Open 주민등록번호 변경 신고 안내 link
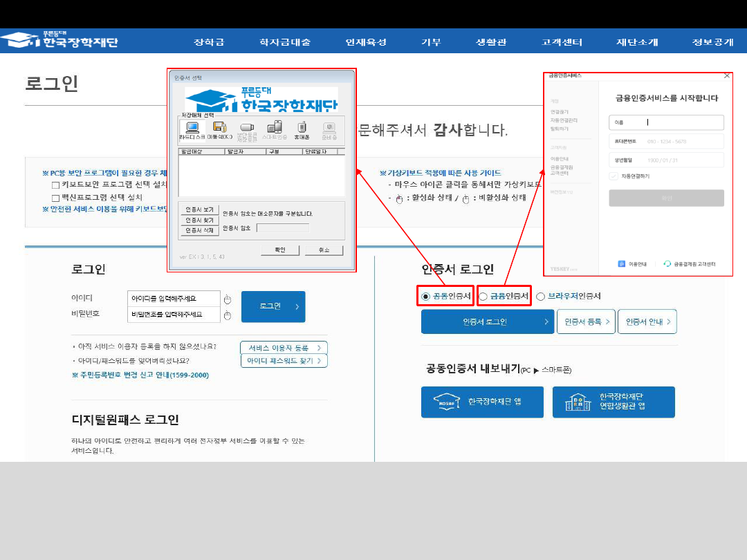This screenshot has width=747, height=560. tap(140, 375)
